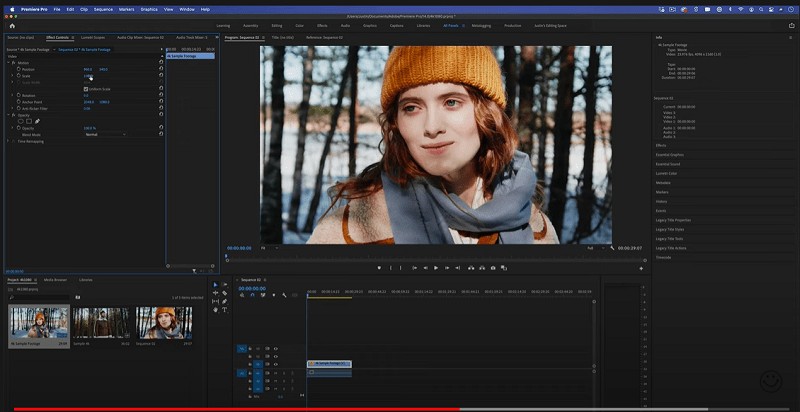Create 4-point polygon mask under Opacity
Screen dimensions: 800x412
point(29,121)
